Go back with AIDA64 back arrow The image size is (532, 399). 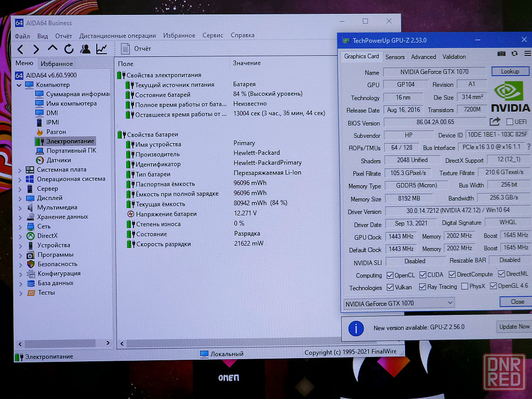pos(20,49)
